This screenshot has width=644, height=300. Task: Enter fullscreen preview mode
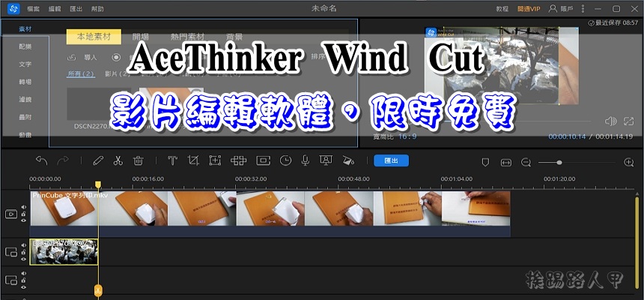(628, 121)
